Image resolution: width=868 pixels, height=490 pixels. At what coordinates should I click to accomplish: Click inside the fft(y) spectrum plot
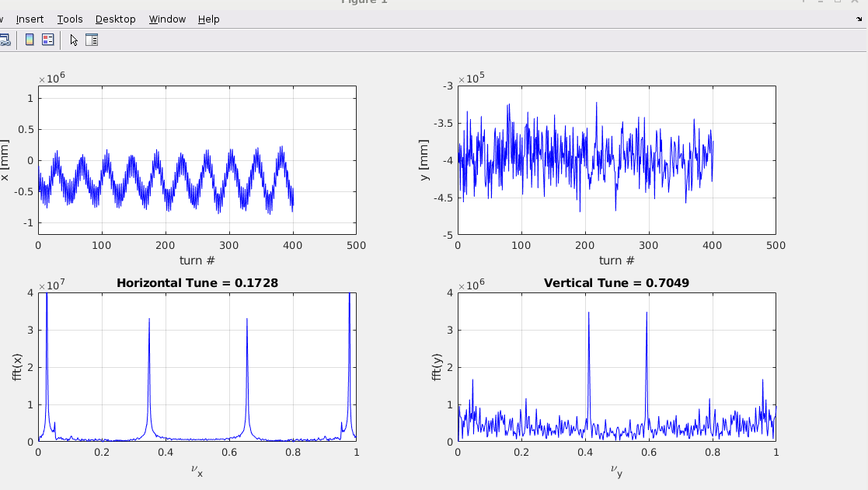(x=616, y=366)
